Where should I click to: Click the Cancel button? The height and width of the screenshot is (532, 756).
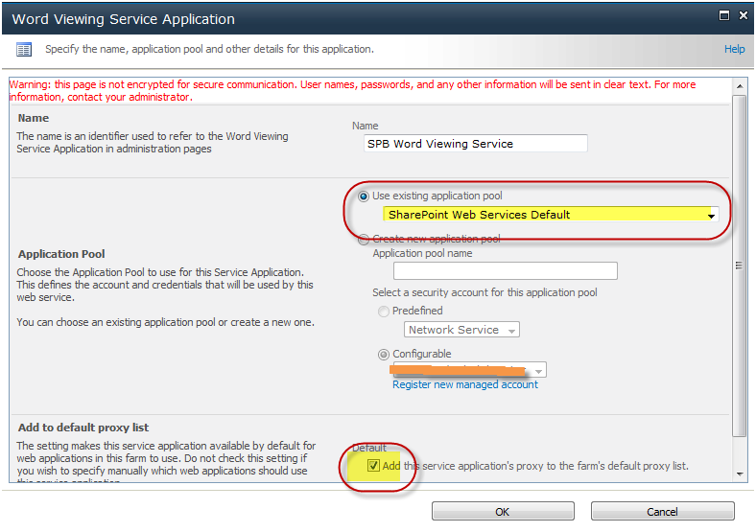(x=663, y=511)
